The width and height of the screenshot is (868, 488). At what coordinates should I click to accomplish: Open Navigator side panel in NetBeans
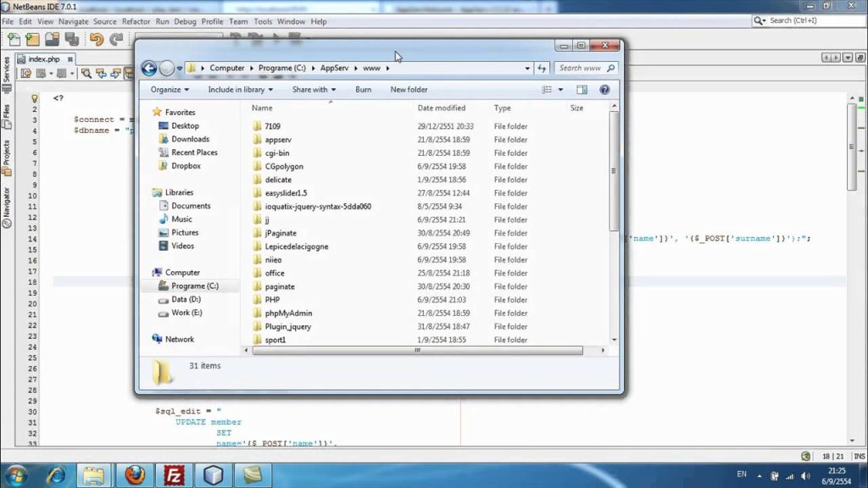(x=6, y=208)
